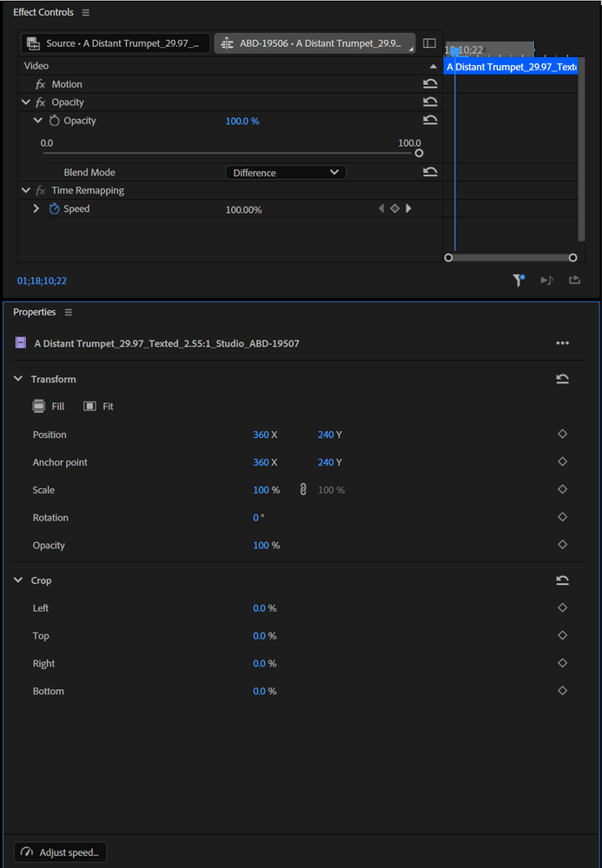602x868 pixels.
Task: Click the vertical scrollbar in Effect Controls timeline
Action: pos(581,149)
